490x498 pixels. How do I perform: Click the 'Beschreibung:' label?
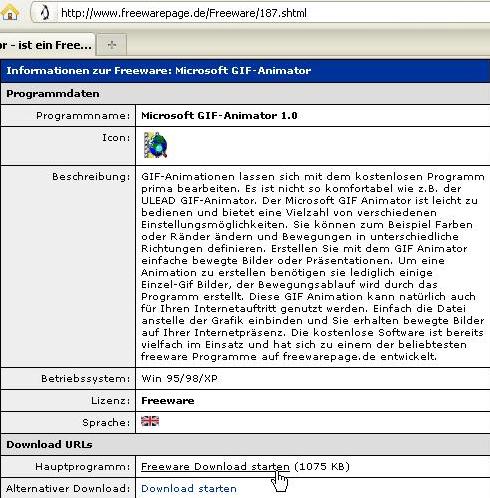[91, 177]
